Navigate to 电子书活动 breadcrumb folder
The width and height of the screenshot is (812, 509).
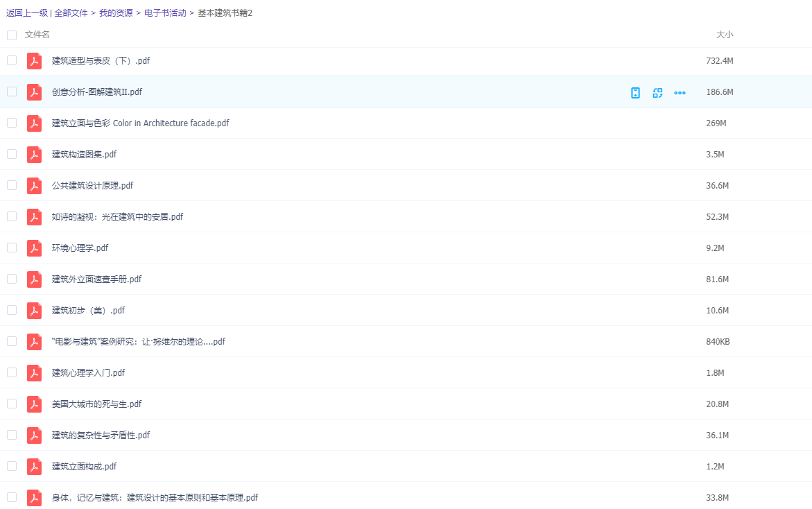pos(165,13)
